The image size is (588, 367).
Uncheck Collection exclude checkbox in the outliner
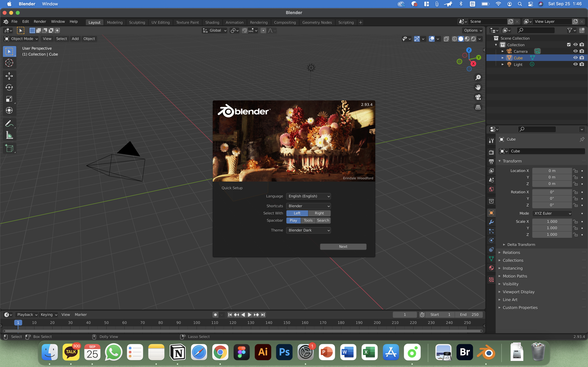pyautogui.click(x=569, y=45)
